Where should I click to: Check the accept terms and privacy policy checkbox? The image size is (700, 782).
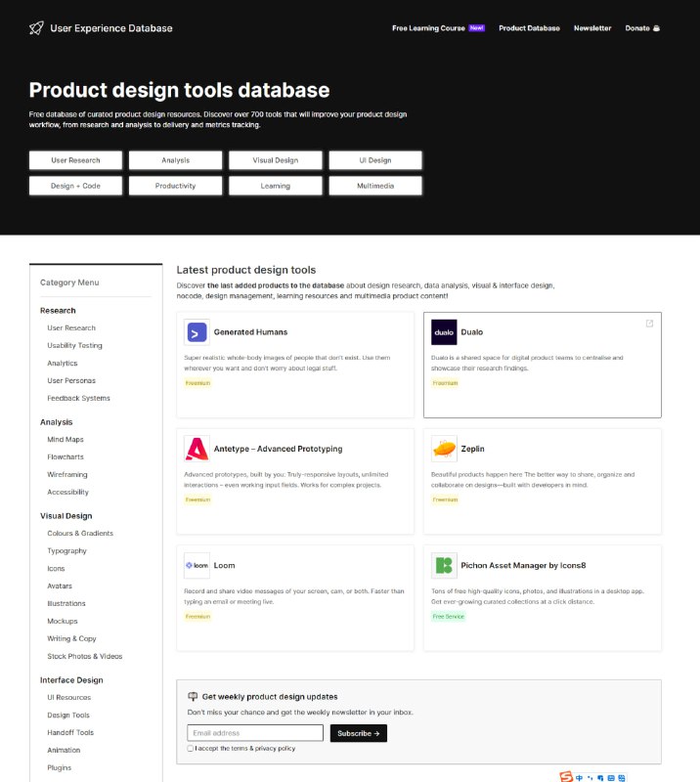click(190, 748)
